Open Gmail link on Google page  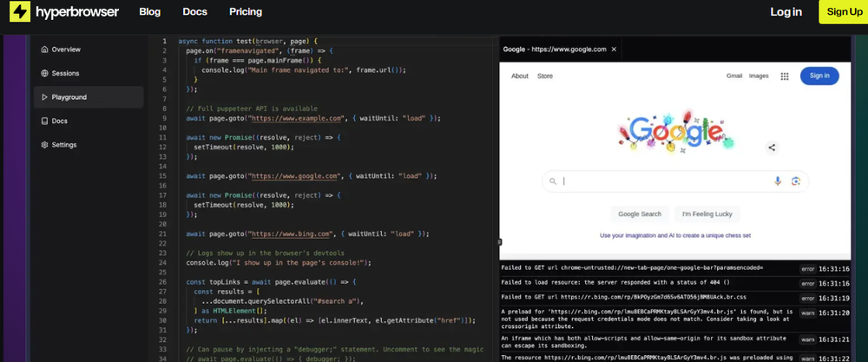(x=734, y=76)
